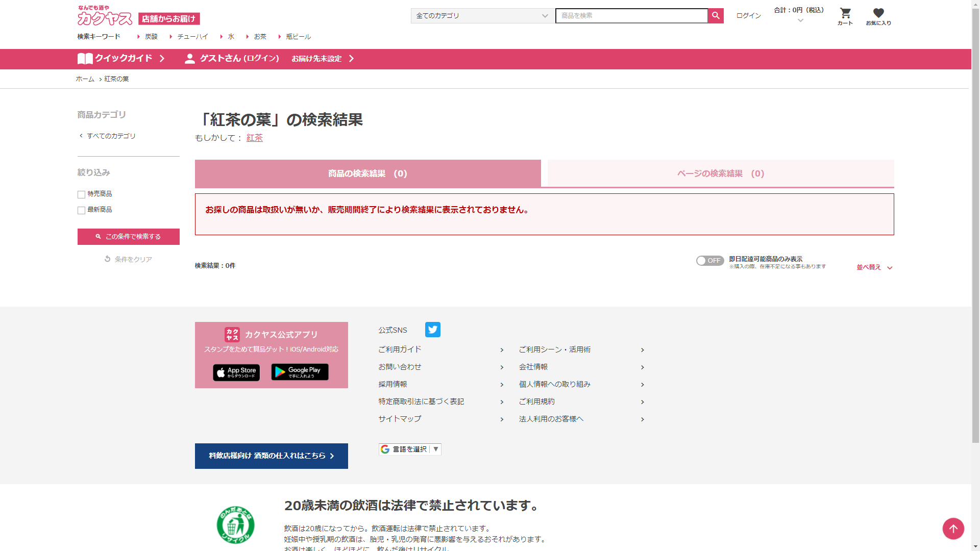980x551 pixels.
Task: Open the 全てのカテゴリ dropdown
Action: click(482, 16)
